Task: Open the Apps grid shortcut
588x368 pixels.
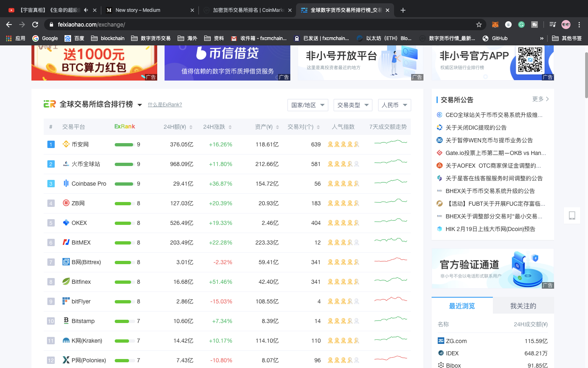Action: click(16, 38)
